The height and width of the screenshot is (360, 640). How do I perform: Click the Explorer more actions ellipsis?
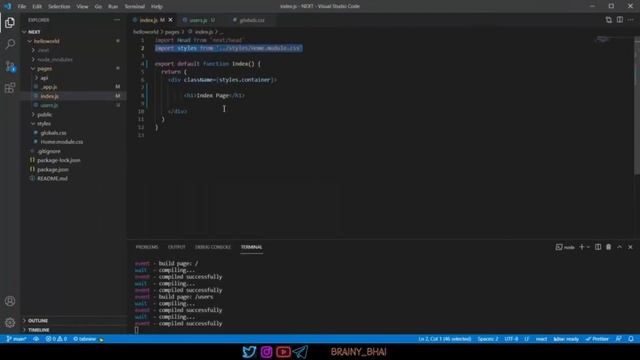tap(117, 20)
